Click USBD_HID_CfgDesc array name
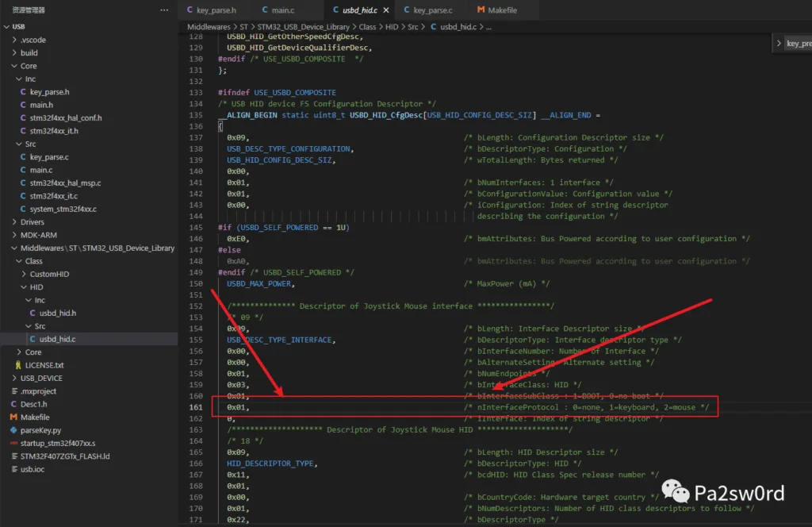Viewport: 812px width, 527px height. click(386, 115)
